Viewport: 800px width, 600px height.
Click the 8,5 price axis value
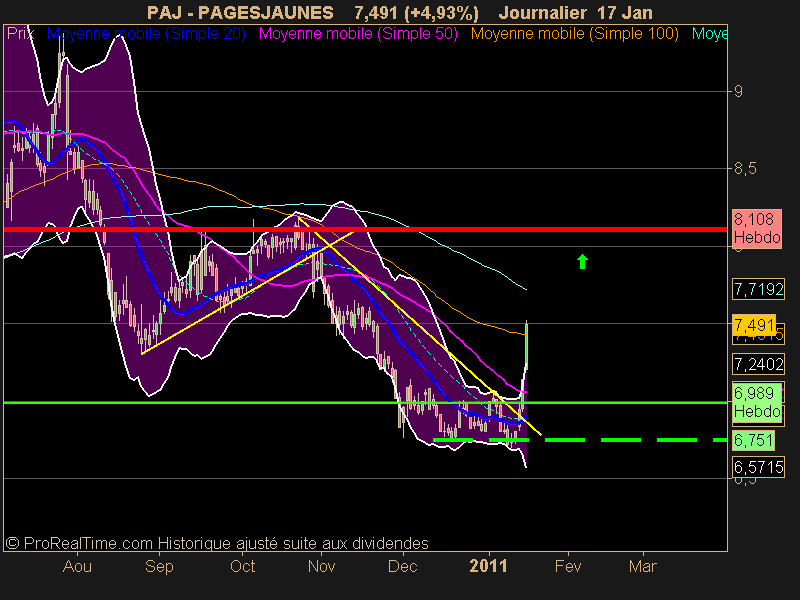(745, 168)
